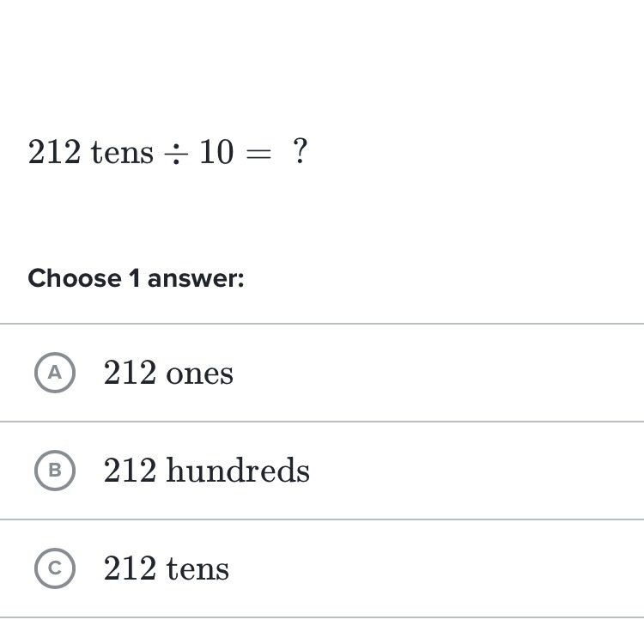Click the number 212 in option B
Screen dimensions: 644x644
[x=130, y=471]
